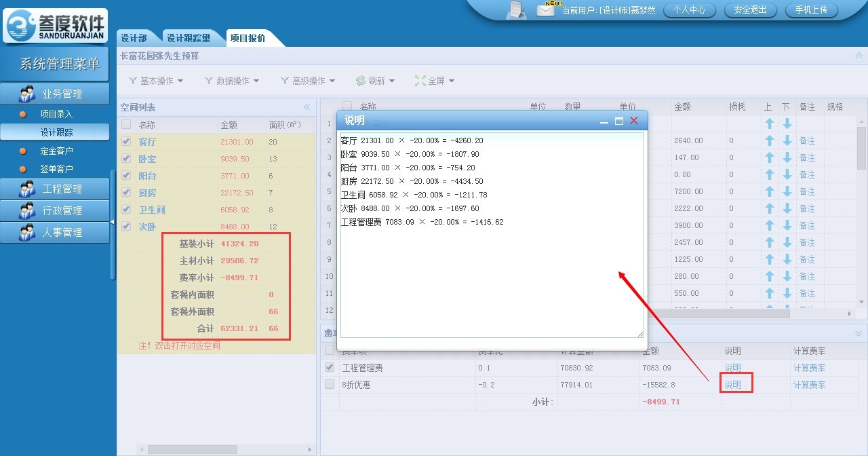Toggle the 次卧 checkbox in the space list

[126, 226]
